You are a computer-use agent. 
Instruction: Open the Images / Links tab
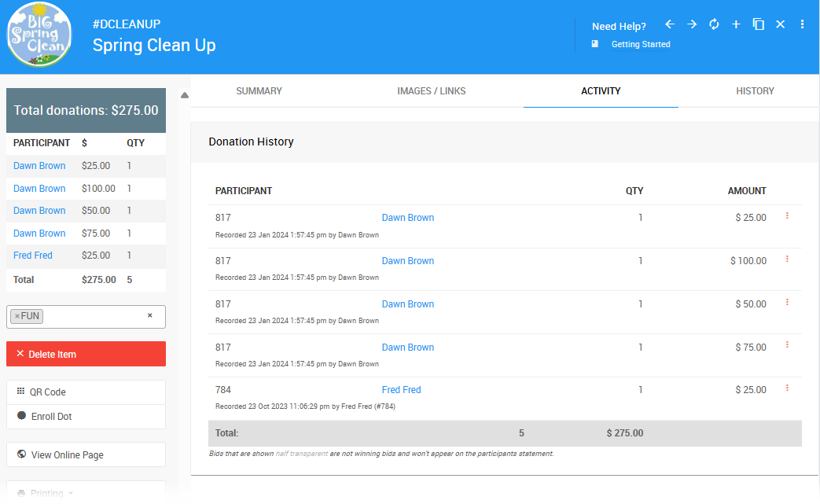[x=431, y=91]
